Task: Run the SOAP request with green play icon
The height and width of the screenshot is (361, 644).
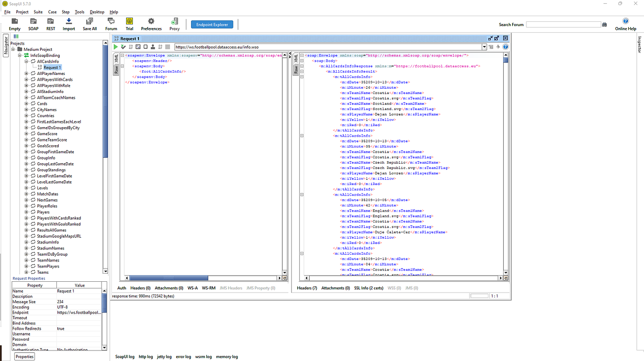Action: point(115,46)
